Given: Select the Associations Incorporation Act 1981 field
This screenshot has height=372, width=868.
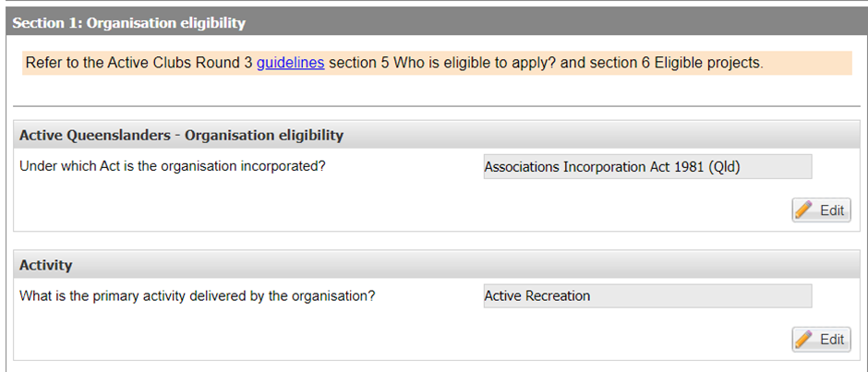Looking at the screenshot, I should (x=647, y=167).
